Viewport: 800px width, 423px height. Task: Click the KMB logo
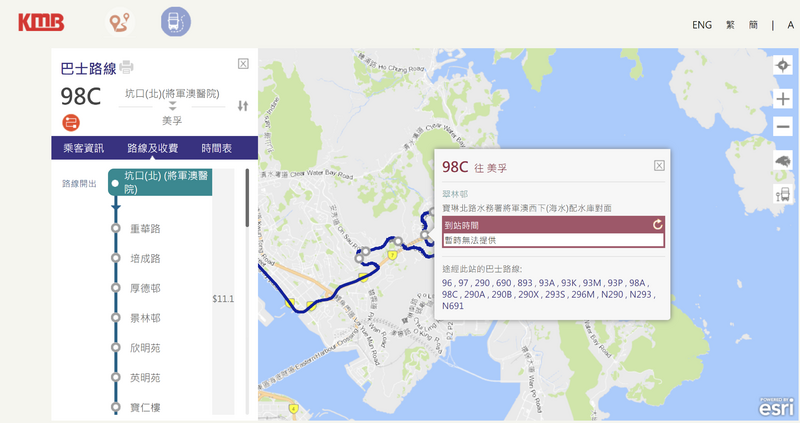point(40,21)
